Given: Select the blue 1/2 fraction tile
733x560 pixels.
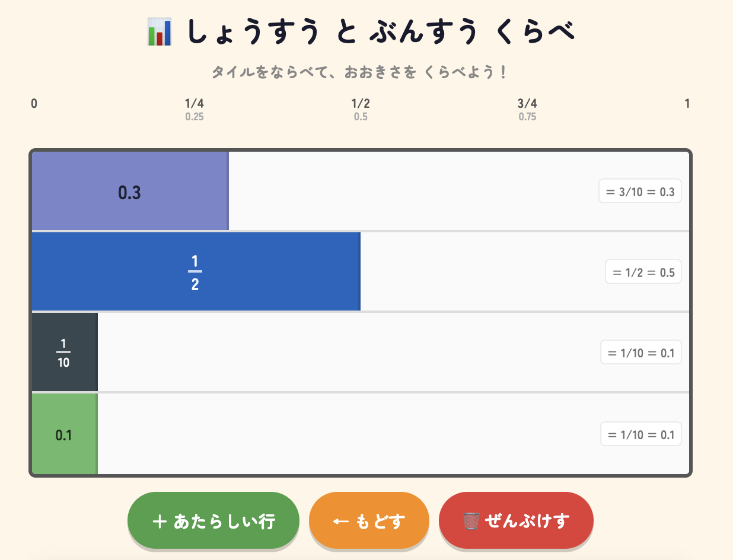Looking at the screenshot, I should point(196,272).
